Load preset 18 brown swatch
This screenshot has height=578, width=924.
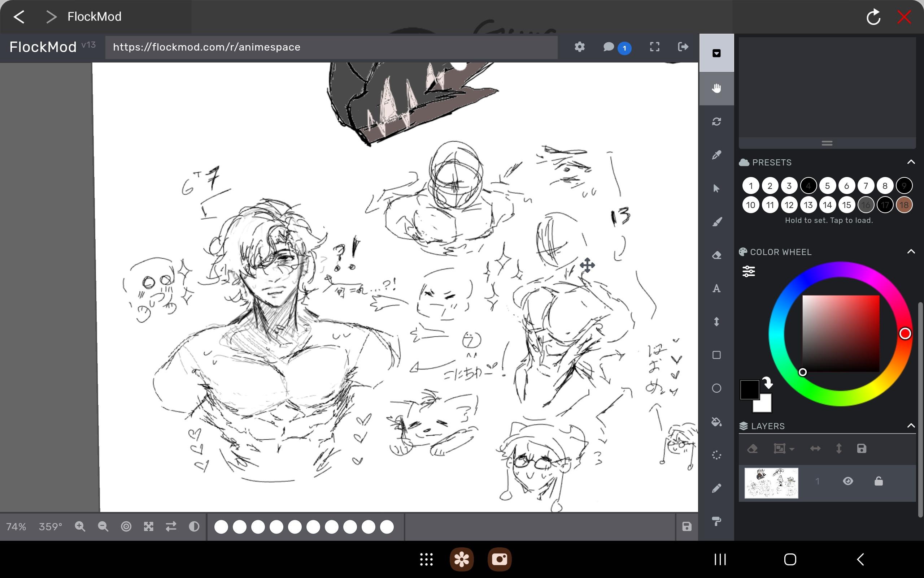(904, 205)
